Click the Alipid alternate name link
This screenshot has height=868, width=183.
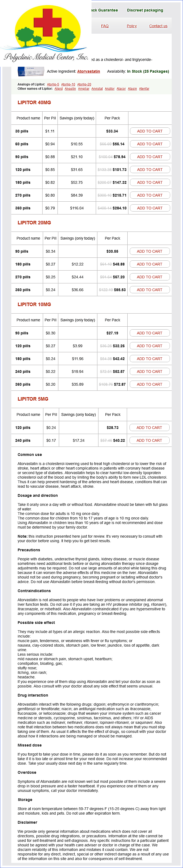tap(58, 89)
